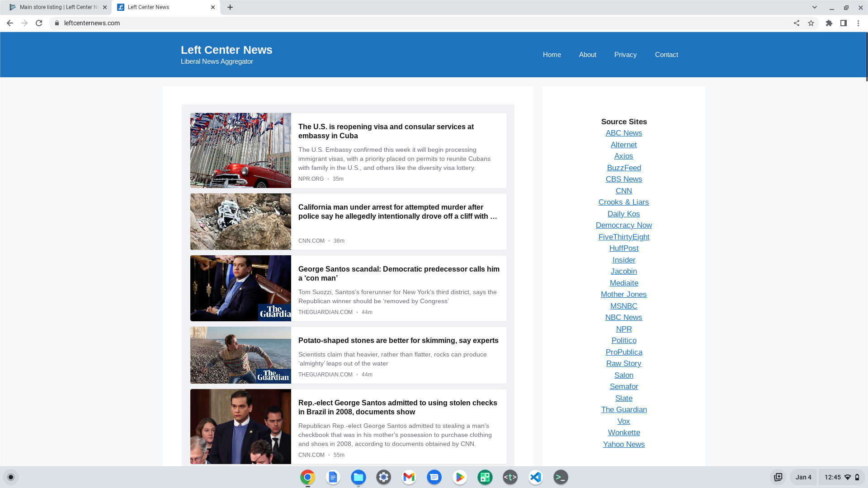Screen dimensions: 868x488
Task: Bookmark this page with the star icon
Action: point(811,23)
